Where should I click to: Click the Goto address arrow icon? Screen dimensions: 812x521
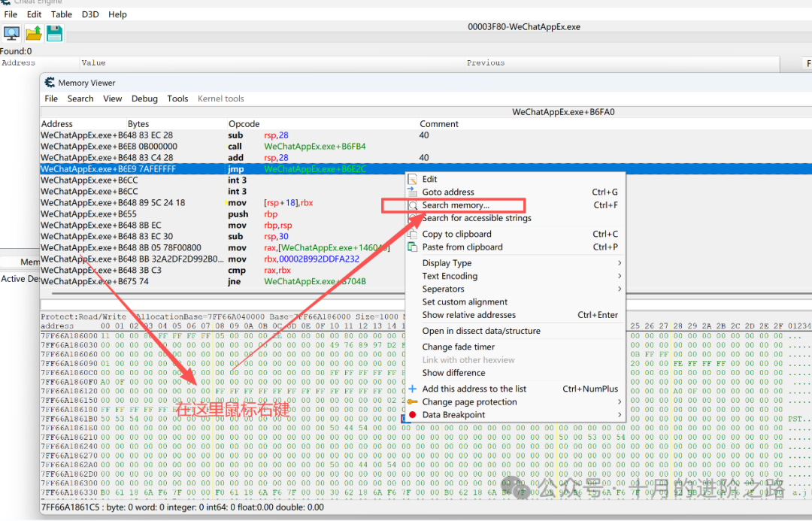(x=412, y=192)
